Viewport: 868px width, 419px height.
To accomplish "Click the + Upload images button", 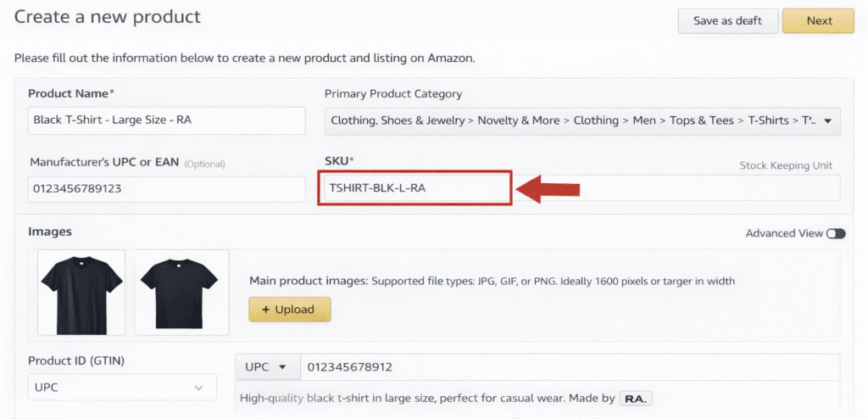I will click(290, 310).
